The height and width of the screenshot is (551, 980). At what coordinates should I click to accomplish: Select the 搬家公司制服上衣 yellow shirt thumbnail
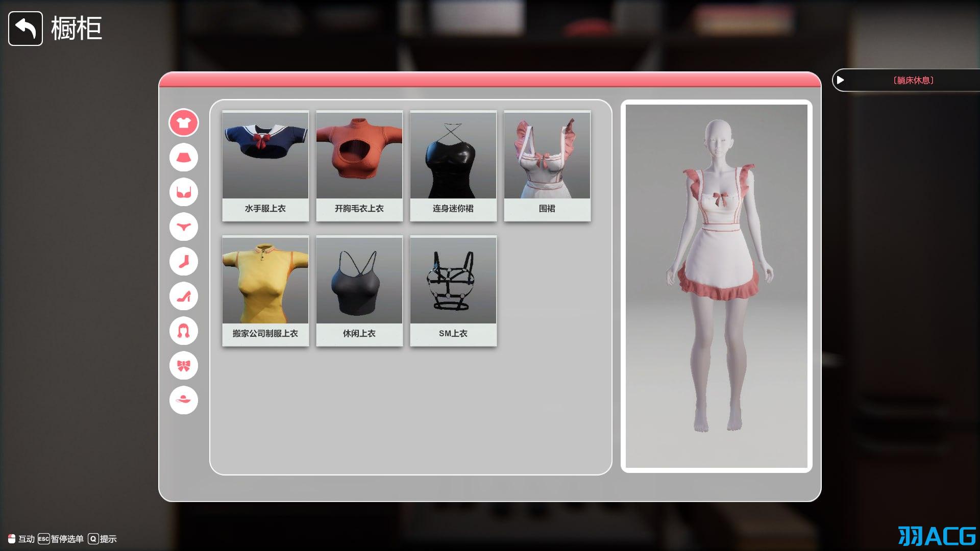point(265,280)
